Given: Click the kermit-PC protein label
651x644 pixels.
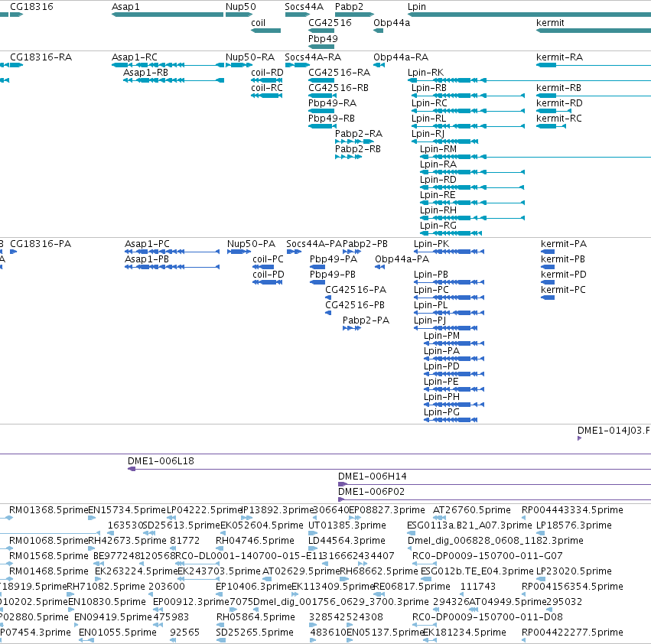Looking at the screenshot, I should click(563, 289).
